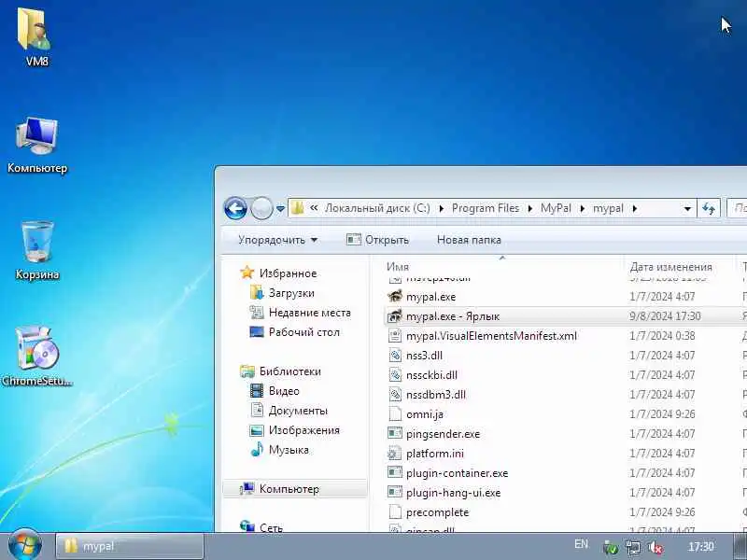Click the 9/8/2024 17:30 date cell
Viewport: 747px width, 560px height.
[x=665, y=316]
